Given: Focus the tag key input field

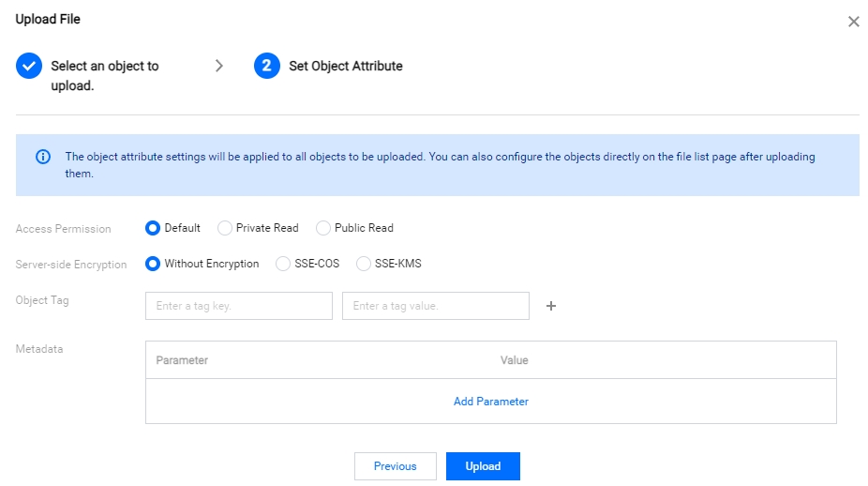Looking at the screenshot, I should coord(239,306).
